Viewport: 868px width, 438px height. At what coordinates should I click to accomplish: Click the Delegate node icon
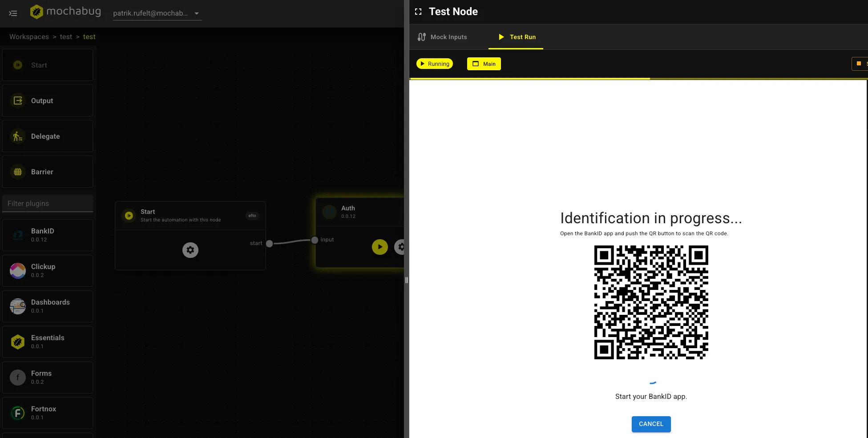tap(17, 136)
